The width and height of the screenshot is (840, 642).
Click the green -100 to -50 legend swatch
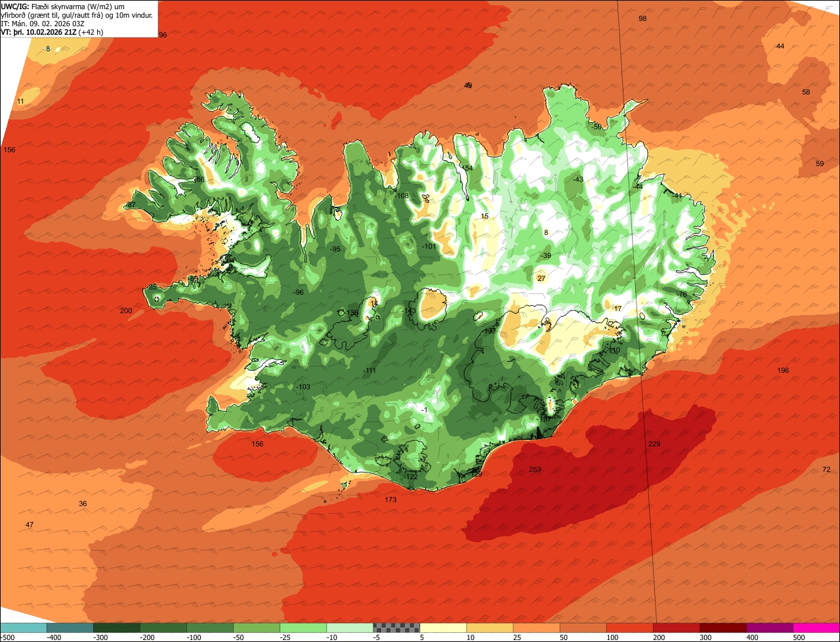[x=210, y=628]
